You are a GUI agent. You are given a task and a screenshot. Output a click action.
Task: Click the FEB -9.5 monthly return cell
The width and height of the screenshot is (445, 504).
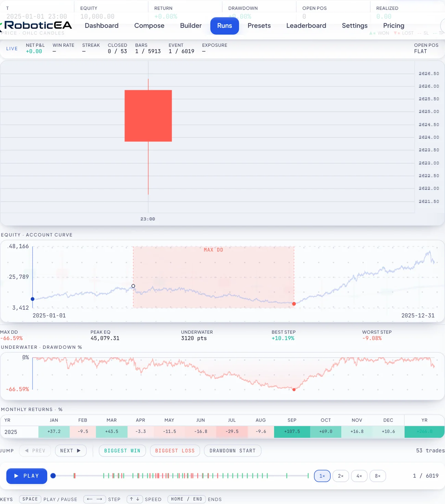[83, 432]
